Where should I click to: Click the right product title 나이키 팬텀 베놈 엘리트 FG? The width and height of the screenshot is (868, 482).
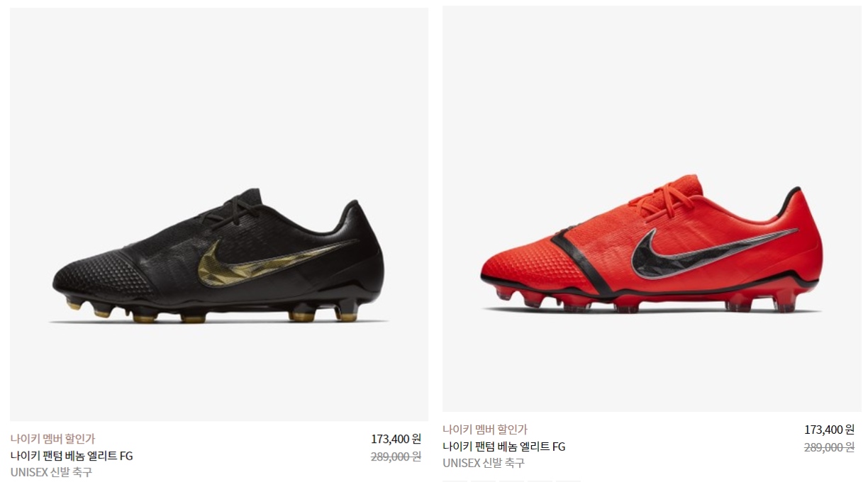click(x=504, y=447)
